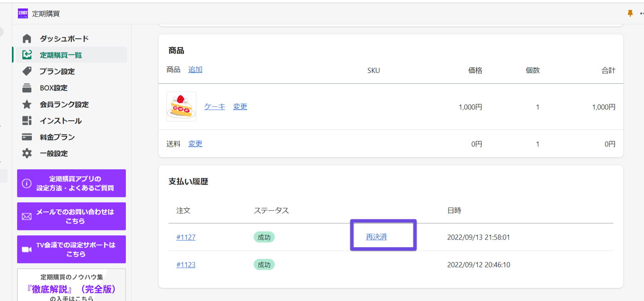Click 変更 next to ケーキ product
This screenshot has width=644, height=301.
pyautogui.click(x=240, y=107)
